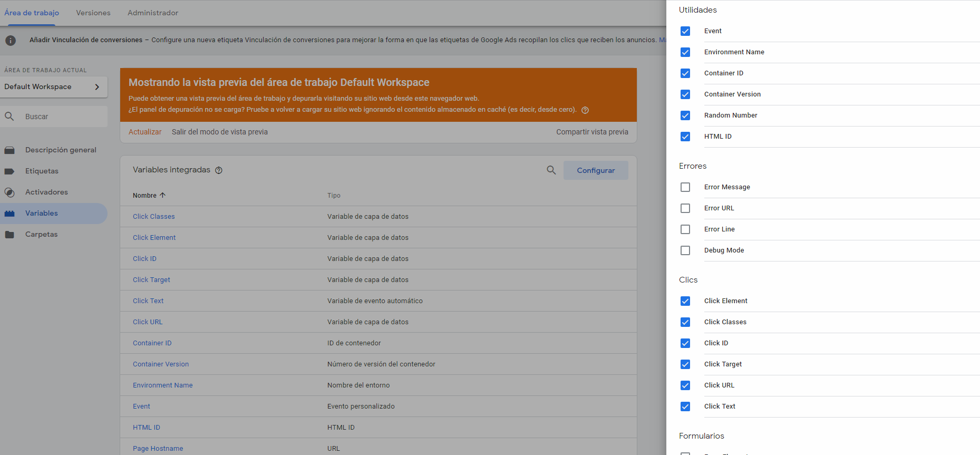The height and width of the screenshot is (455, 980).
Task: Enable the Debug Mode checkbox
Action: point(685,250)
